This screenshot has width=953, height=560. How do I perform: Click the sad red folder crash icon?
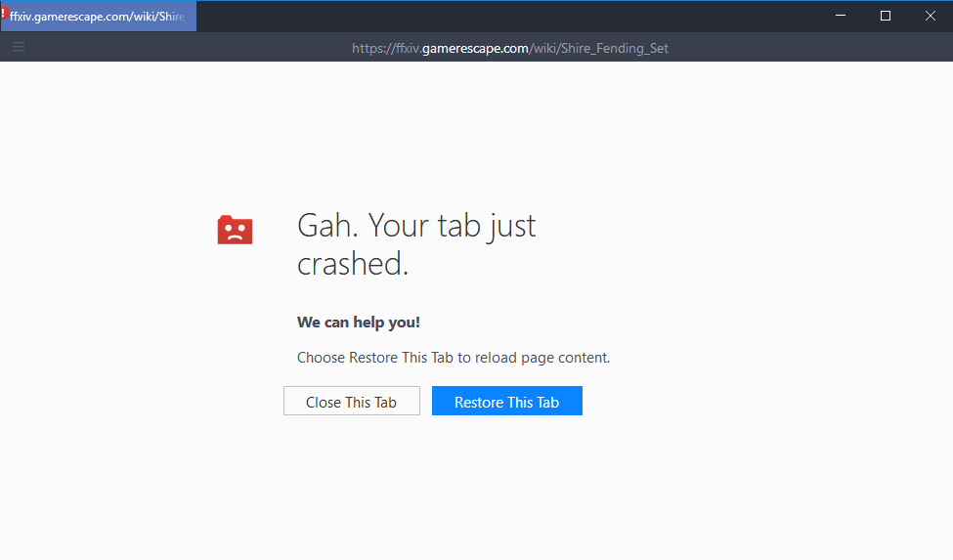pos(236,231)
